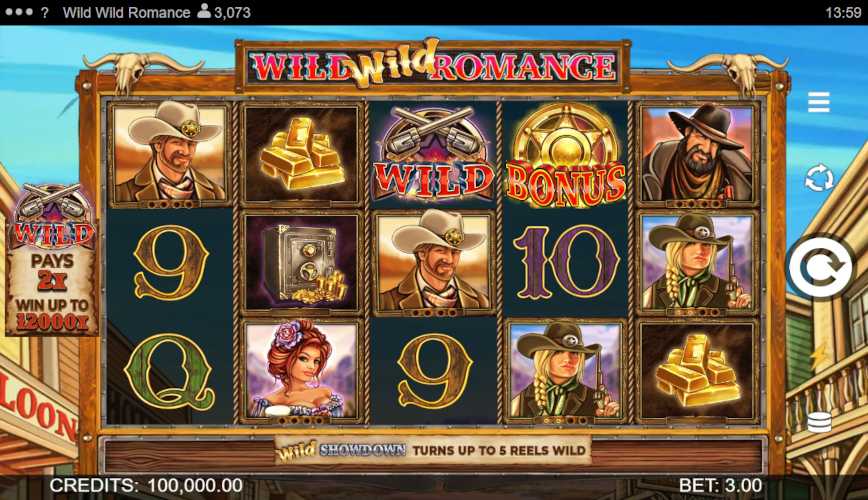Click the player count icon in the top bar
868x500 pixels.
tap(204, 11)
